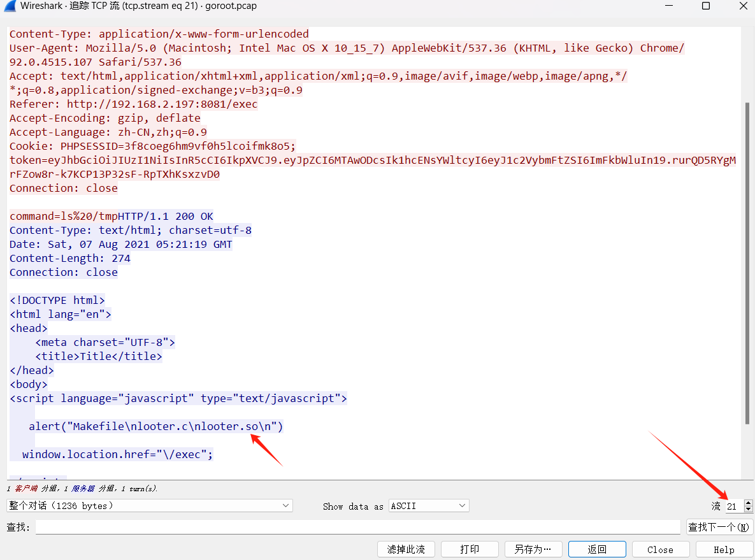Image resolution: width=755 pixels, height=560 pixels.
Task: Click the Wireshark shark fin title icon
Action: [9, 6]
